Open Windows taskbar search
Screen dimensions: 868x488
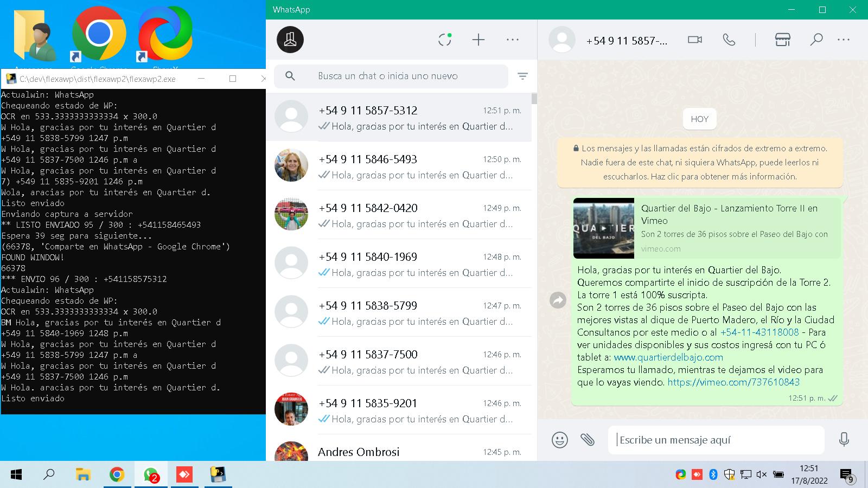tap(49, 475)
